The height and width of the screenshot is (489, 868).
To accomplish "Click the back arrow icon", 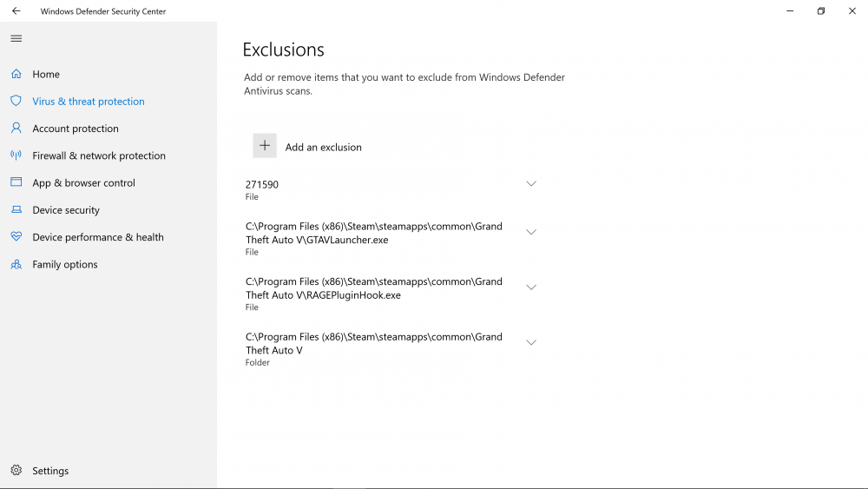I will 16,11.
